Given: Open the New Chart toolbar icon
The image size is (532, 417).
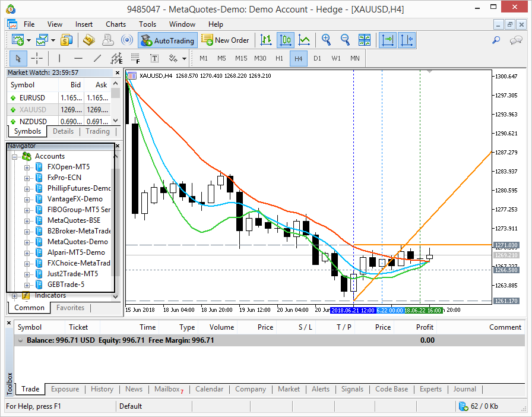Looking at the screenshot, I should 17,40.
